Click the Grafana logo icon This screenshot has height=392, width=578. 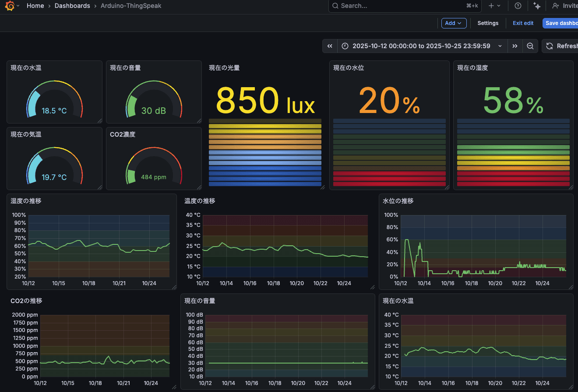[10, 6]
